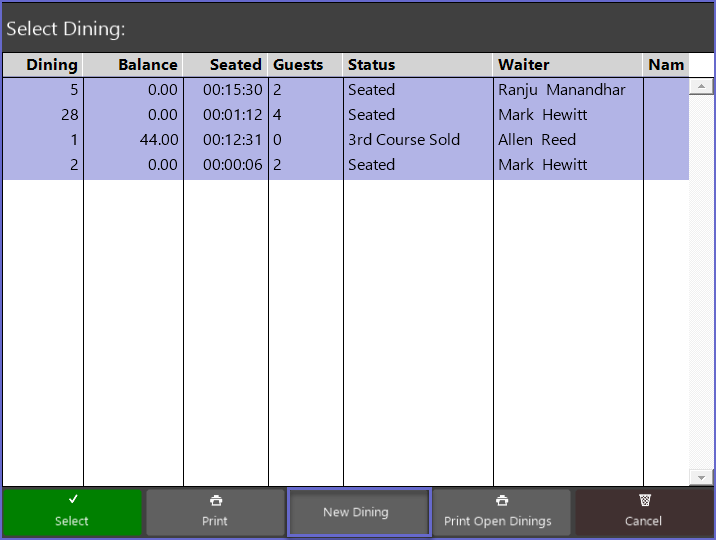Select dining 5 served by Ranju Manandhar
Screen dimensions: 716x540
[345, 90]
